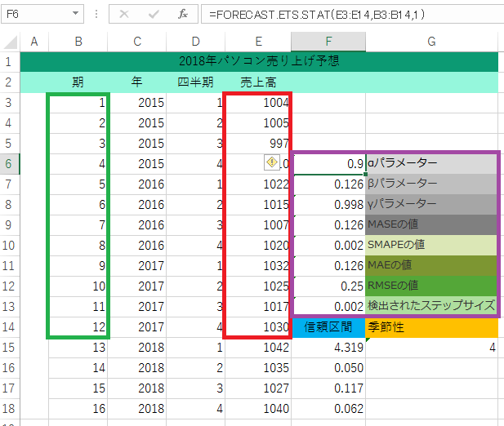Select column C header
The width and height of the screenshot is (504, 426).
137,42
